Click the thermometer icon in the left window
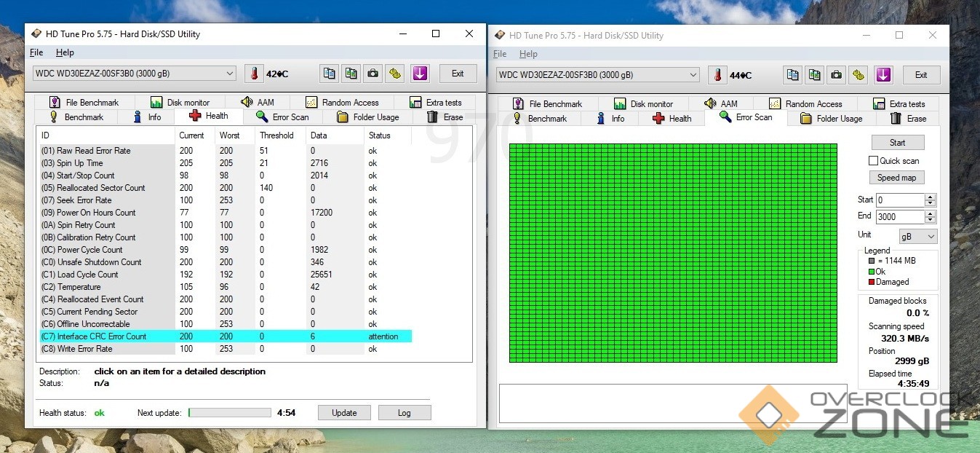This screenshot has width=980, height=453. point(254,74)
